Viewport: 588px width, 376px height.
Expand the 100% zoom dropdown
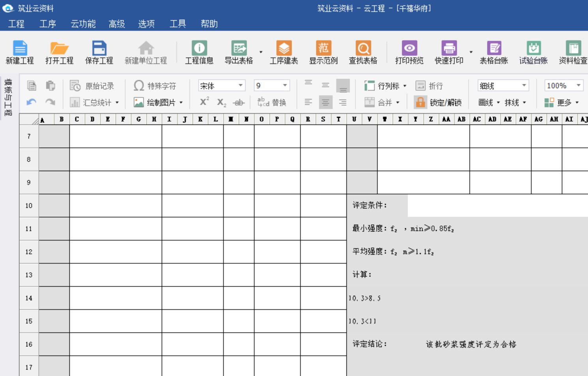pyautogui.click(x=578, y=85)
